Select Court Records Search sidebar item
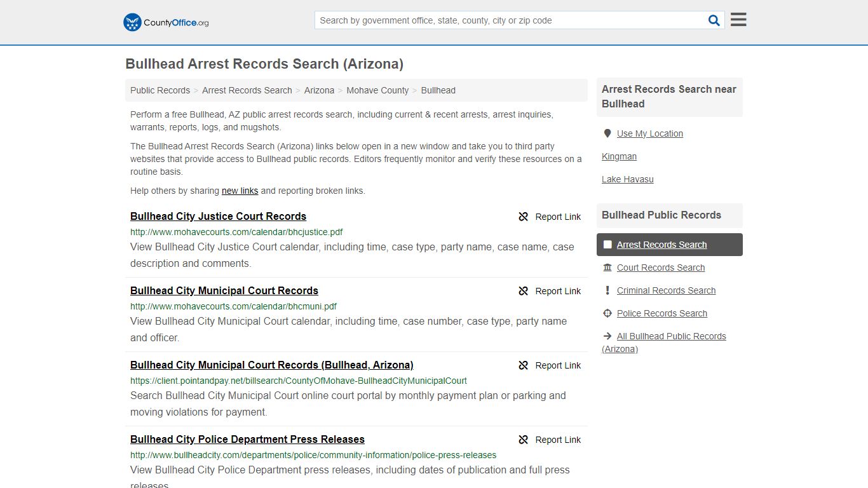The height and width of the screenshot is (488, 868). click(x=661, y=268)
